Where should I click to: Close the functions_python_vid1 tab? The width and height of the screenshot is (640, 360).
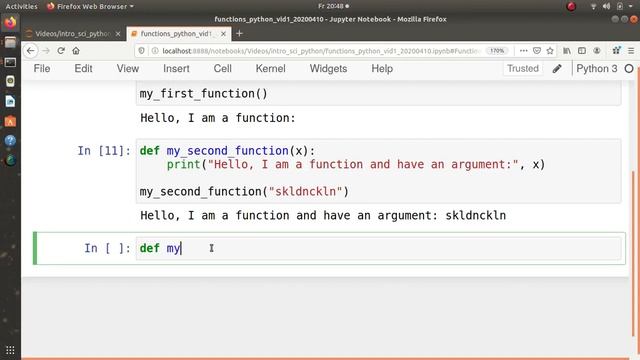click(x=223, y=34)
